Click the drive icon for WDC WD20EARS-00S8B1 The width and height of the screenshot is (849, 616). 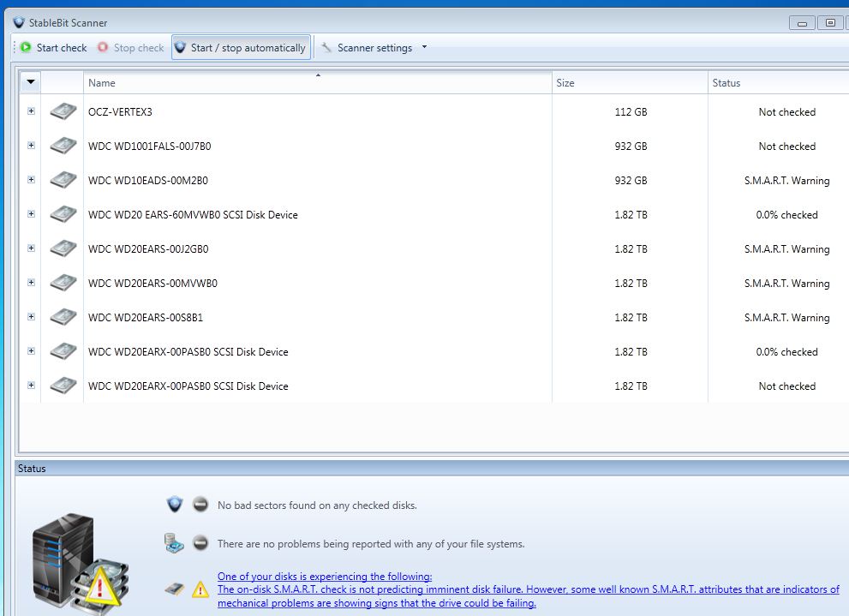(63, 318)
